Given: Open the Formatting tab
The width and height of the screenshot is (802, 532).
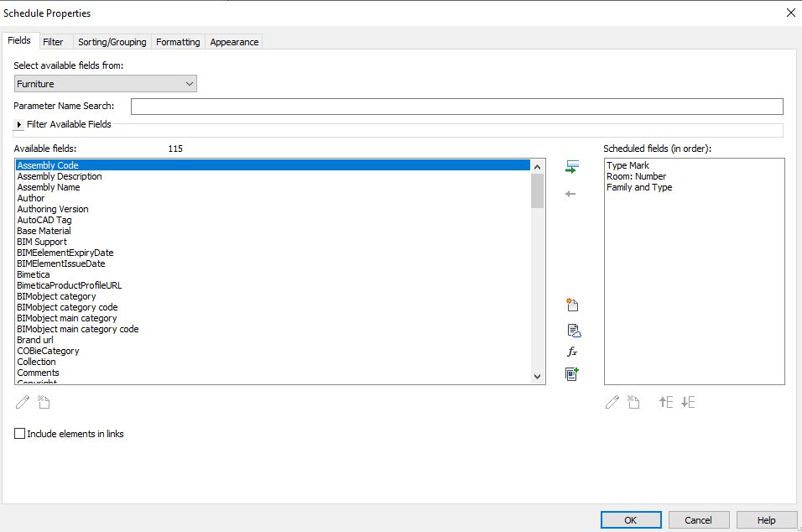Looking at the screenshot, I should 178,42.
